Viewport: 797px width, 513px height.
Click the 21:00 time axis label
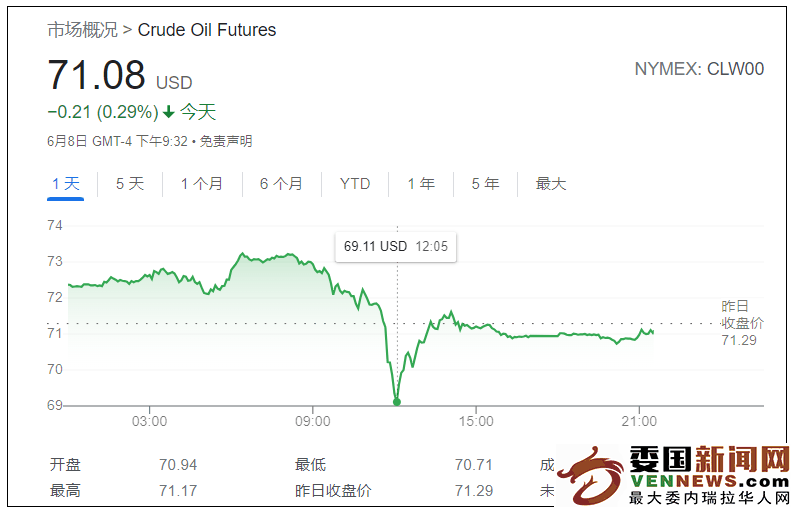click(639, 421)
